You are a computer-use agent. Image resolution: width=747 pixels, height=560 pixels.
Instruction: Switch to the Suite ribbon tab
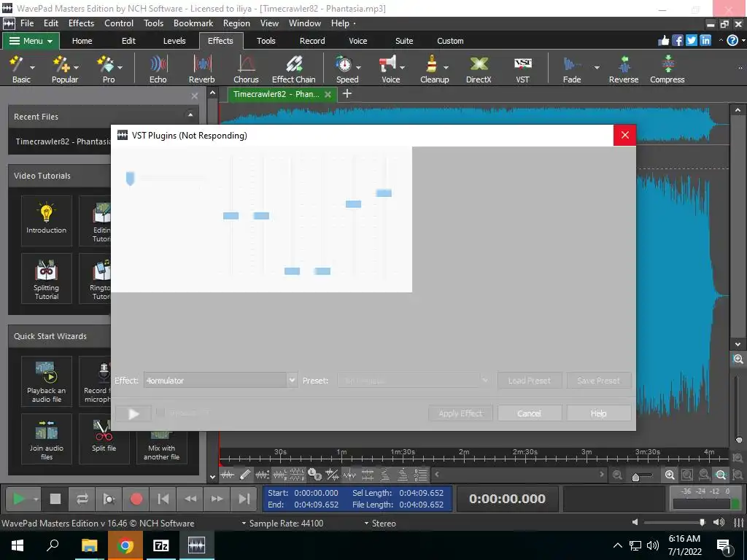pos(404,41)
